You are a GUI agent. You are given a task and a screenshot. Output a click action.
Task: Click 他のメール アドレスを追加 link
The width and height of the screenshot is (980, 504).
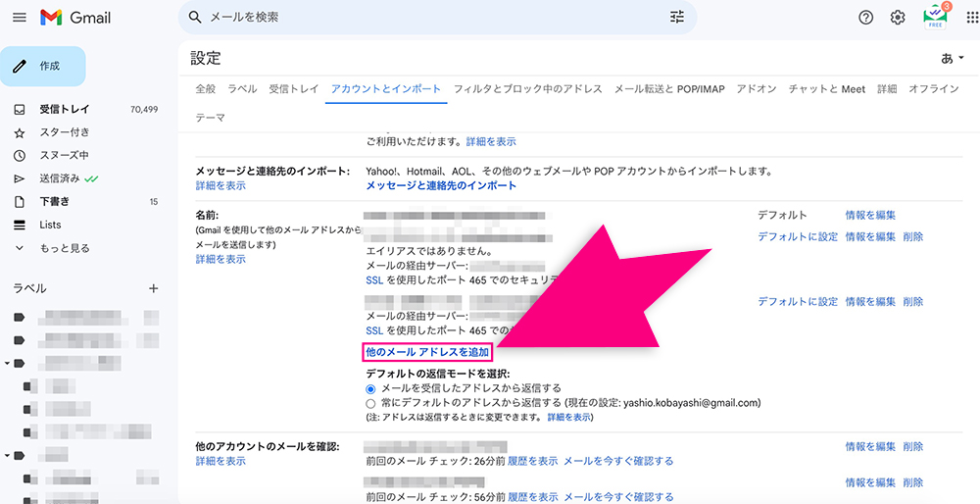(427, 353)
